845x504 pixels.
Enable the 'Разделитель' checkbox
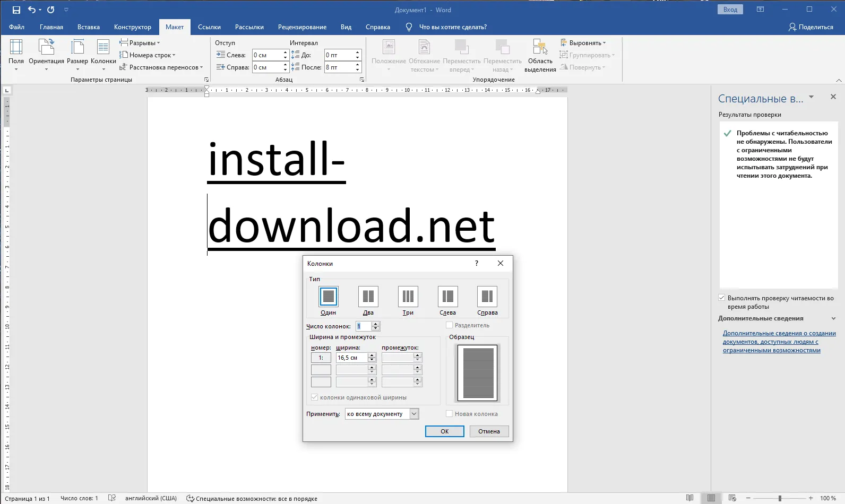(450, 325)
